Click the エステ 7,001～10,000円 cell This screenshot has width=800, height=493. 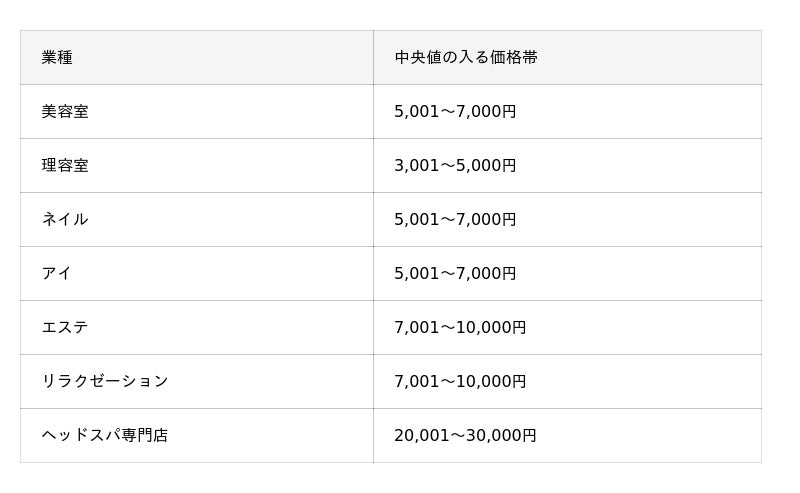click(x=567, y=327)
